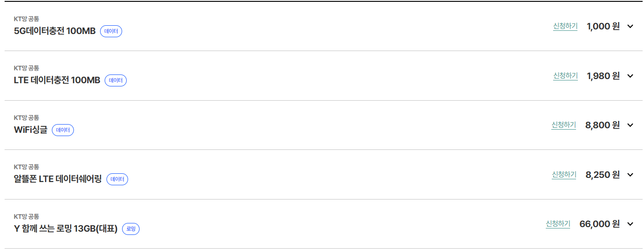Apply for 알뜰폰 LTE 데이터쉐어링 via 신청하기
The height and width of the screenshot is (251, 644).
[564, 175]
